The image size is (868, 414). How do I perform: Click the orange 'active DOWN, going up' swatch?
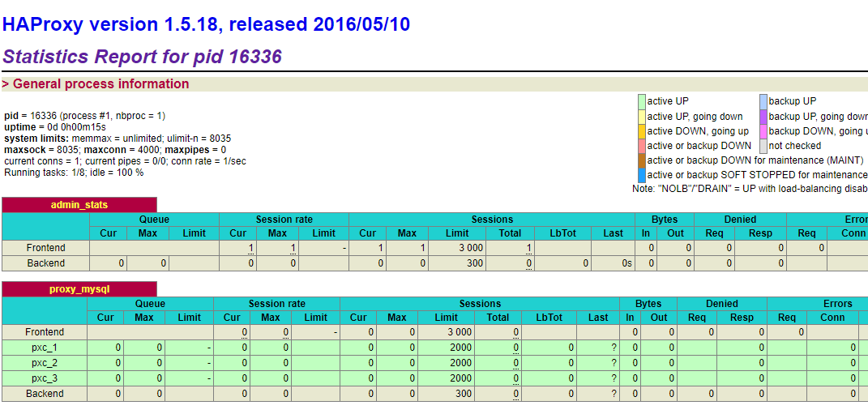[x=641, y=131]
